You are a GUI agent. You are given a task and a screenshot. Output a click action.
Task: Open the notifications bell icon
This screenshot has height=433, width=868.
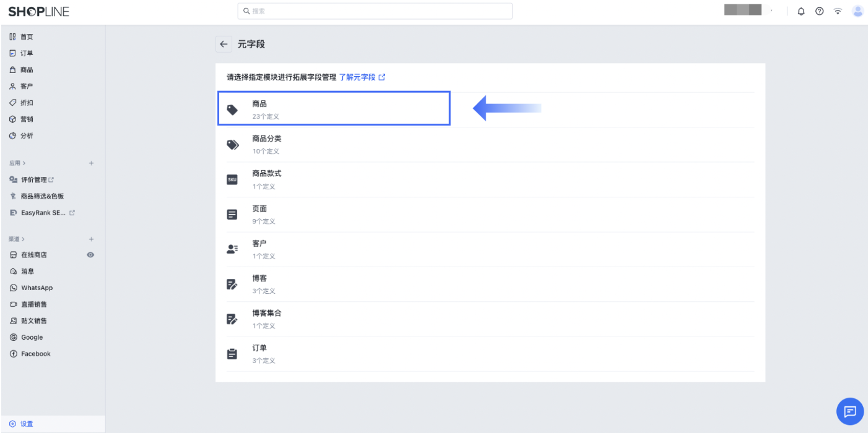click(x=801, y=11)
